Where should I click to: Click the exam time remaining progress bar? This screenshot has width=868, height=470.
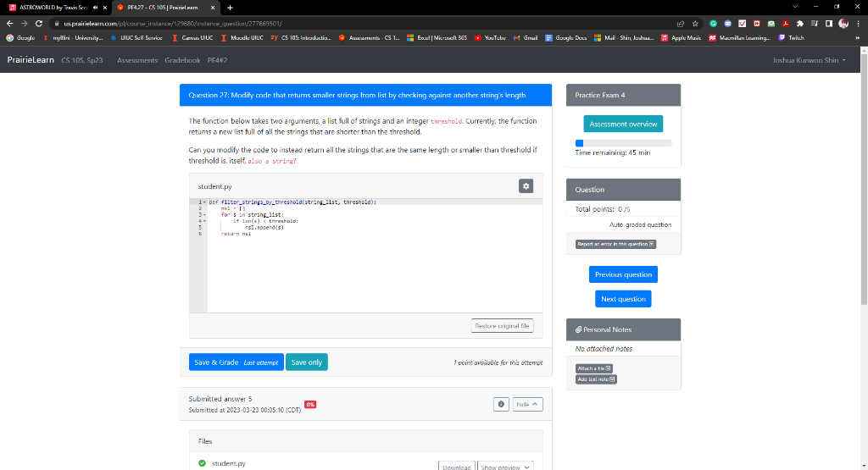(x=623, y=143)
